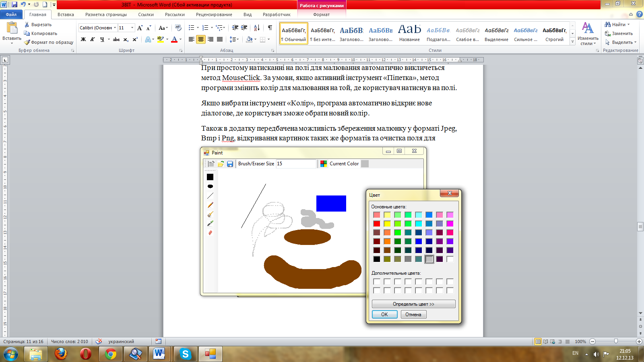Toggle bold formatting Ж
Image resolution: width=644 pixels, height=362 pixels.
point(83,39)
